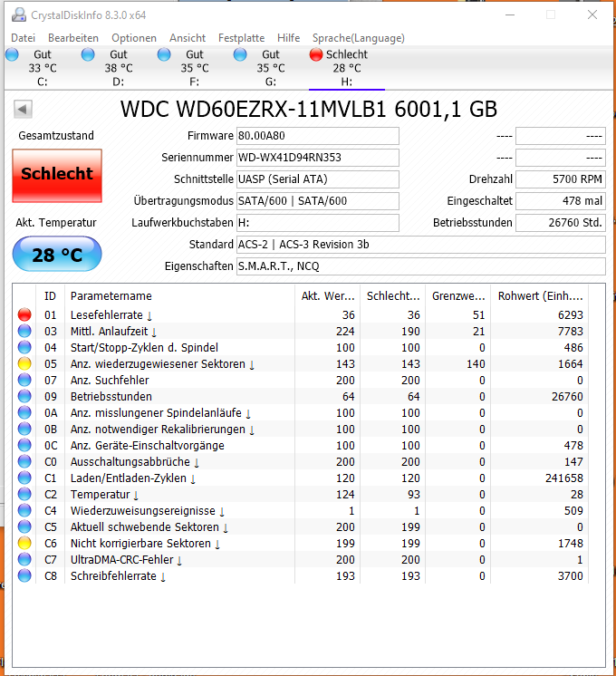This screenshot has height=676, width=616.
Task: Click the status icon for row ID 09
Action: click(24, 396)
